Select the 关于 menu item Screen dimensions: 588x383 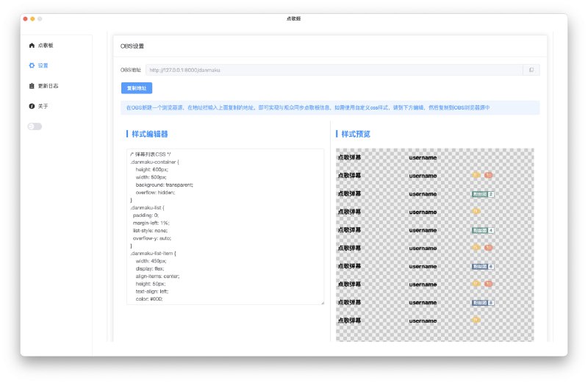point(43,107)
